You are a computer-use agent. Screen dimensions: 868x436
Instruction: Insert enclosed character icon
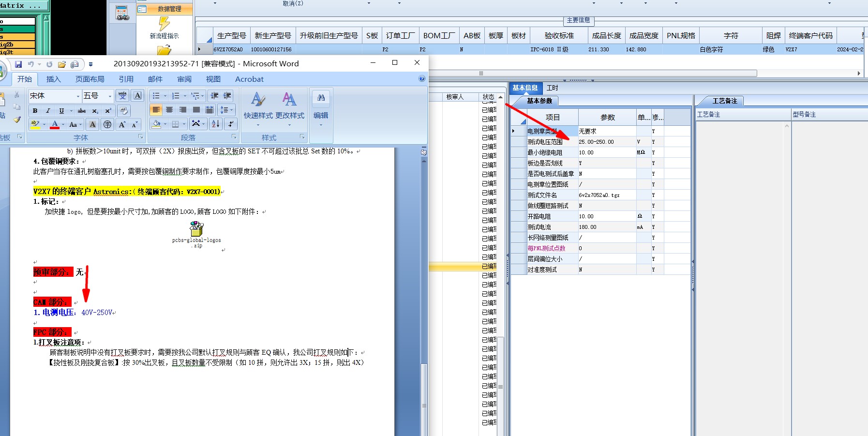point(107,124)
